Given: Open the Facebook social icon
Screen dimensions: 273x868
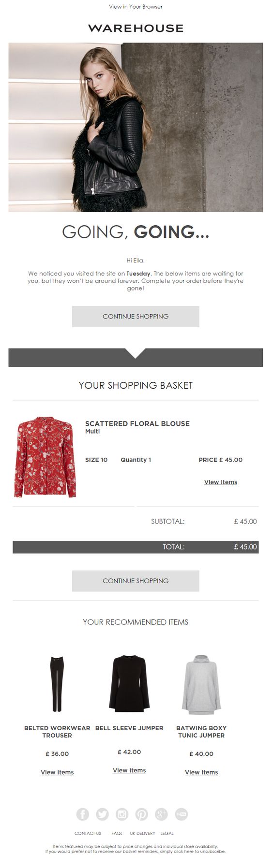Looking at the screenshot, I should [x=83, y=814].
